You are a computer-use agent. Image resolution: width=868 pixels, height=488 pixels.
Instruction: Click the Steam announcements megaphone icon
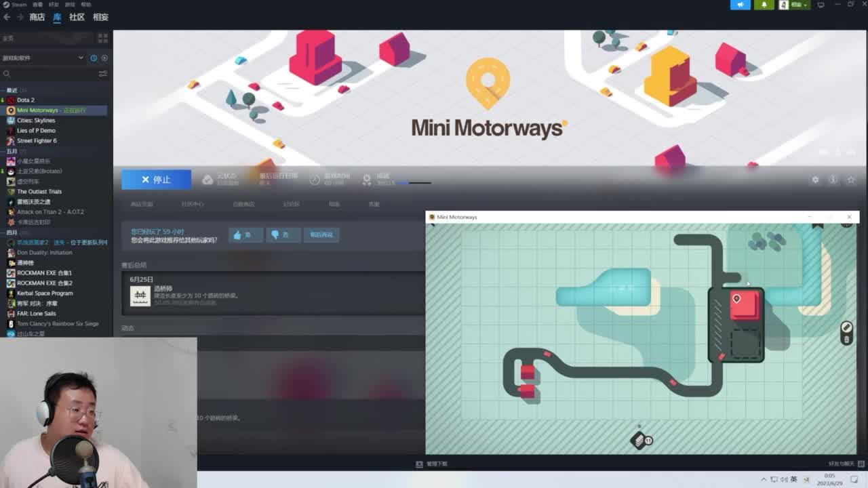click(x=740, y=5)
